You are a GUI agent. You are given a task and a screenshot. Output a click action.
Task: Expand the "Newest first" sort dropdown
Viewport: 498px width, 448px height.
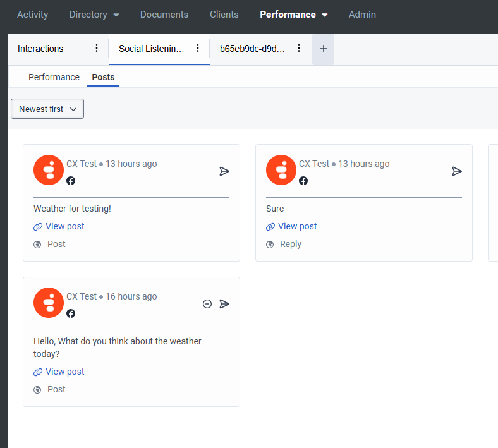point(47,109)
